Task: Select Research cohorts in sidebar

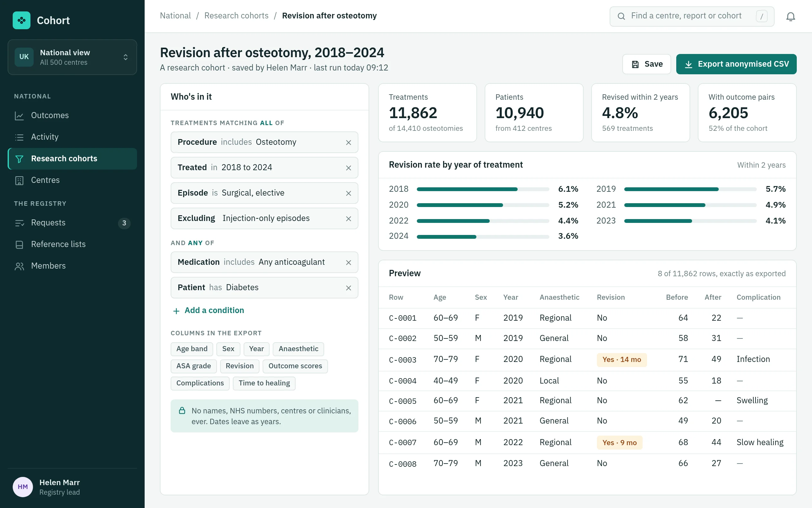Action: [72, 158]
